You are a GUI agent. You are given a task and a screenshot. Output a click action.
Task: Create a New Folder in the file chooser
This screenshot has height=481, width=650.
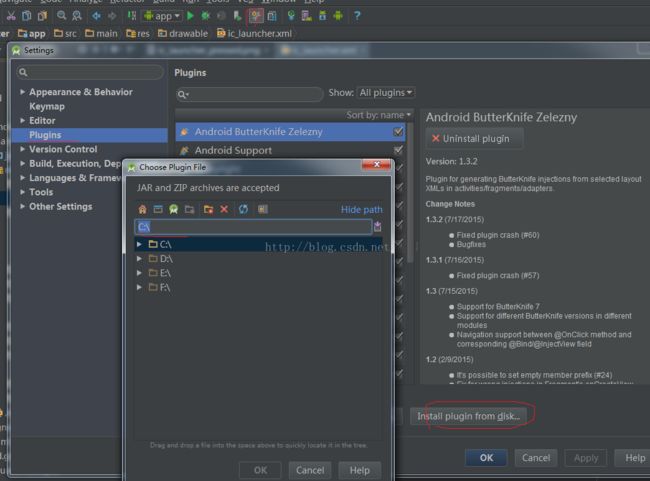pos(208,209)
